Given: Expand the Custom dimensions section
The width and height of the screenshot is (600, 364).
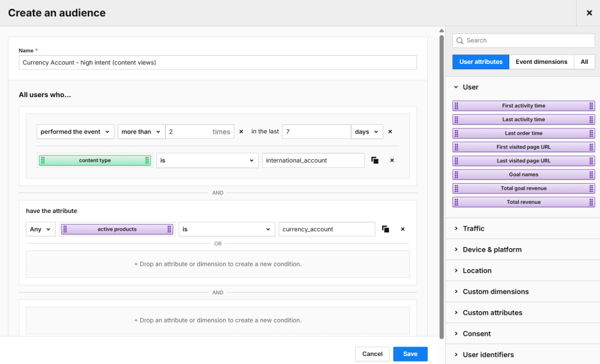Looking at the screenshot, I should coord(495,291).
